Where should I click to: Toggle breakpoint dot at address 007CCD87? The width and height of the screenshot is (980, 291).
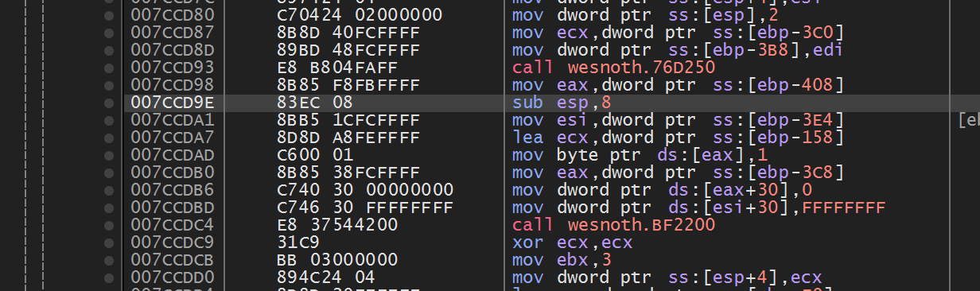(109, 33)
